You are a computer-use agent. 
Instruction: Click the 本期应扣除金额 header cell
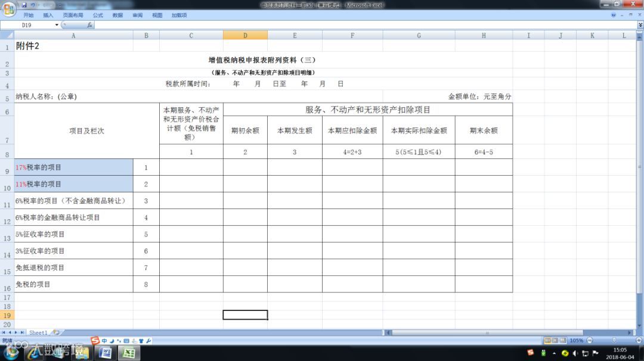[x=352, y=130]
